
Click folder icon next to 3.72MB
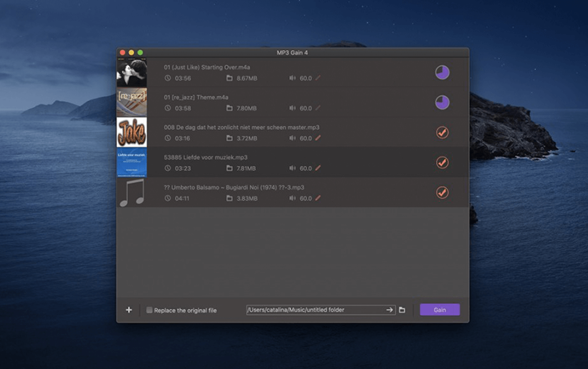(x=229, y=138)
